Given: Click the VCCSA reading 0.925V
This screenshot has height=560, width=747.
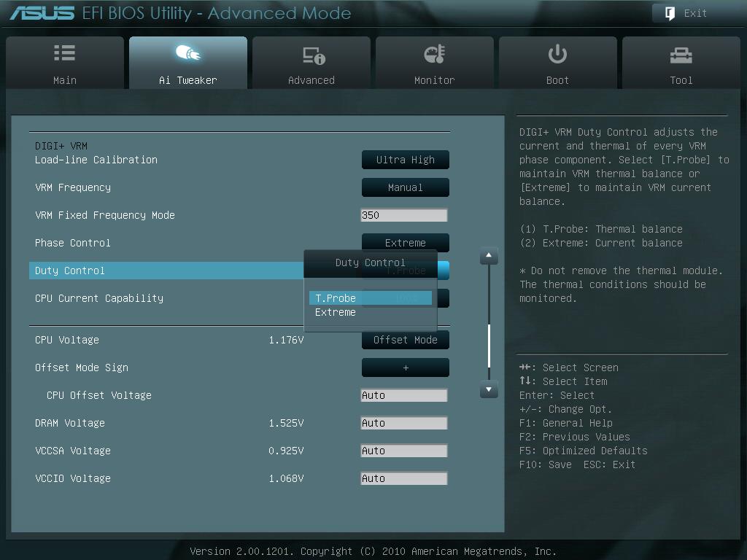Looking at the screenshot, I should click(286, 451).
